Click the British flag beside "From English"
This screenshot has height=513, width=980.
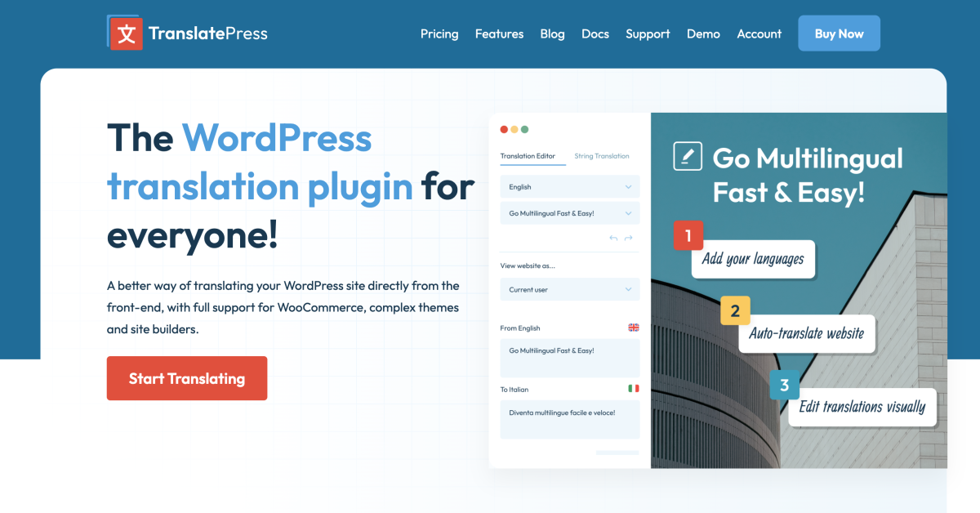[633, 328]
